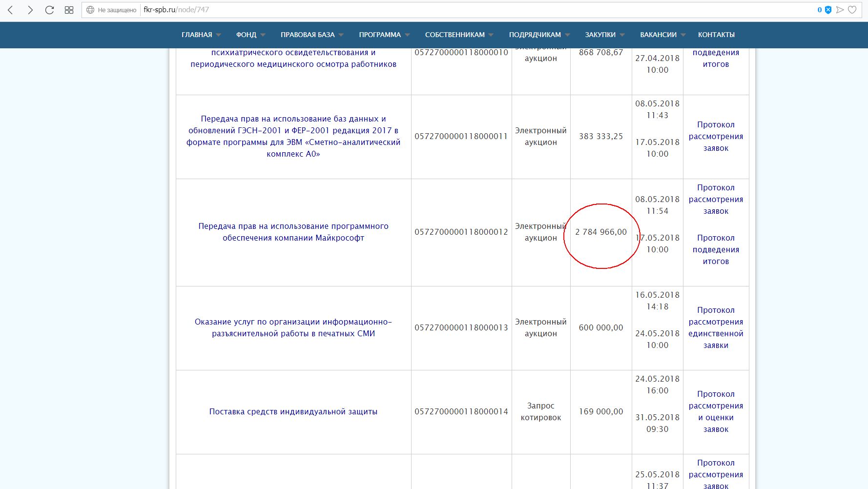Expand ПОДРЯДЧИКАМ dropdown arrow
Viewport: 868px width, 489px height.
[567, 35]
